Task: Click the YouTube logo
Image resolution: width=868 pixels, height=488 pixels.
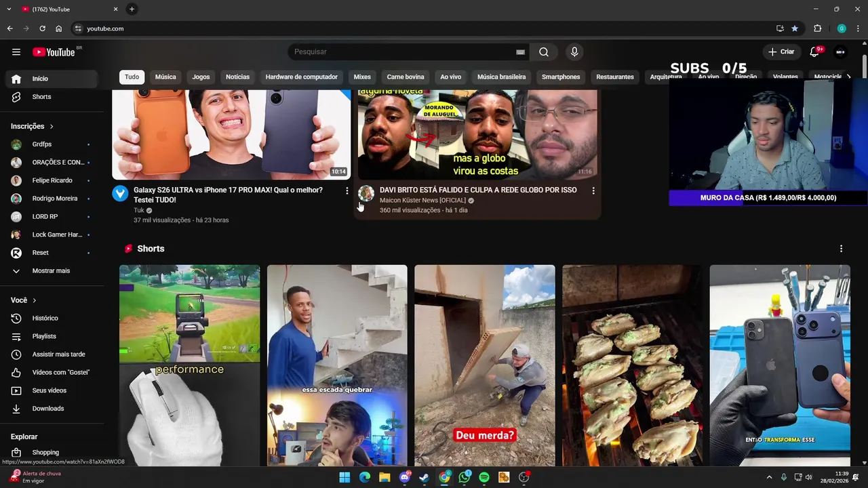Action: 54,52
